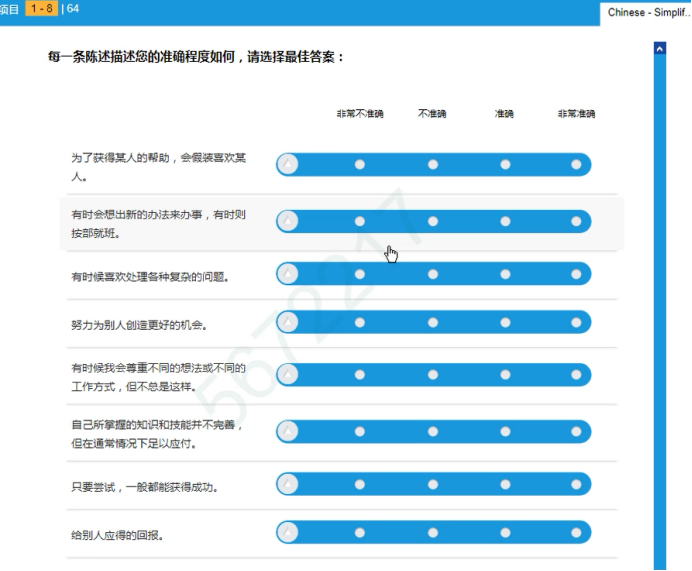Image resolution: width=692 pixels, height=571 pixels.
Task: Select 不准确 for 给别人应得的回报 statement
Action: (433, 532)
